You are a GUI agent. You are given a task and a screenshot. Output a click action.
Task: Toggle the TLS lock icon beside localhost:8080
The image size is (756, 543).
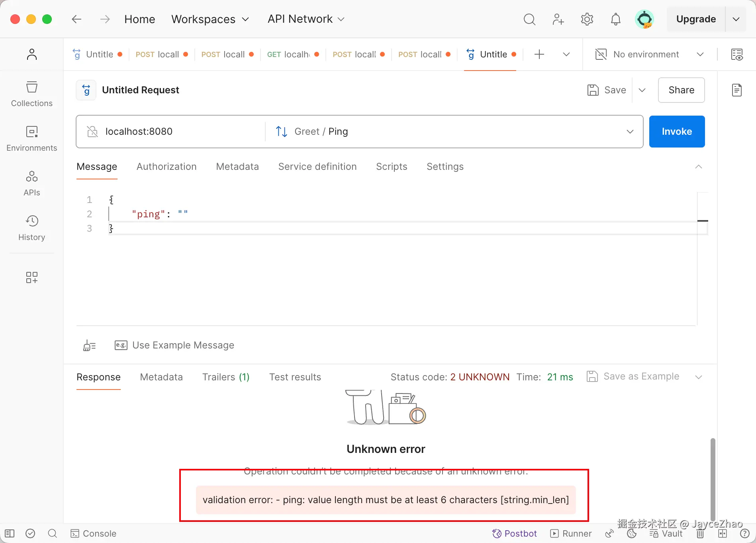(92, 132)
